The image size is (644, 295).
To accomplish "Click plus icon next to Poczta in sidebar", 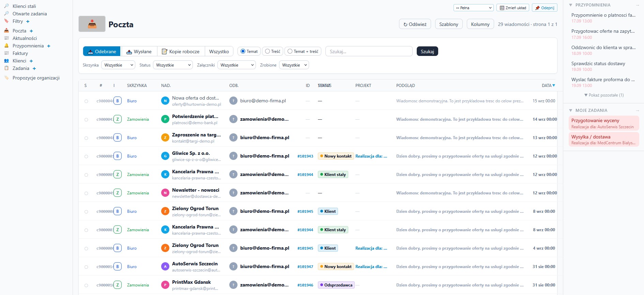I will click(31, 31).
